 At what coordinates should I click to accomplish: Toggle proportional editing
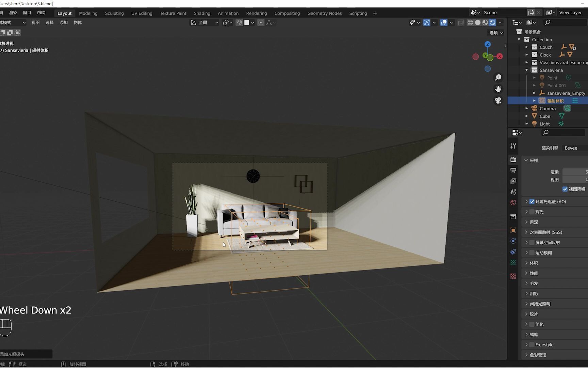pos(261,22)
